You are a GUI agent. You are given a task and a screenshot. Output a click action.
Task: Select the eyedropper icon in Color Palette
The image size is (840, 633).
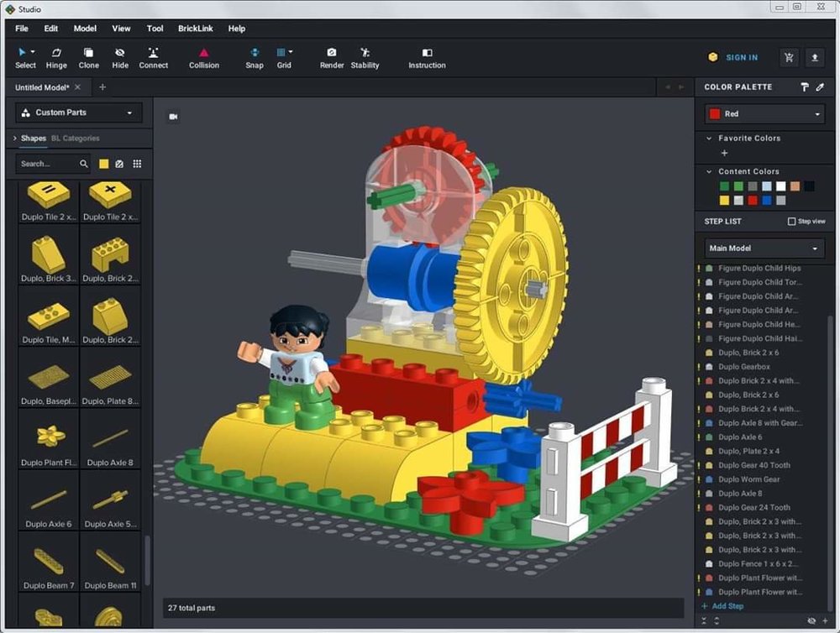[820, 86]
